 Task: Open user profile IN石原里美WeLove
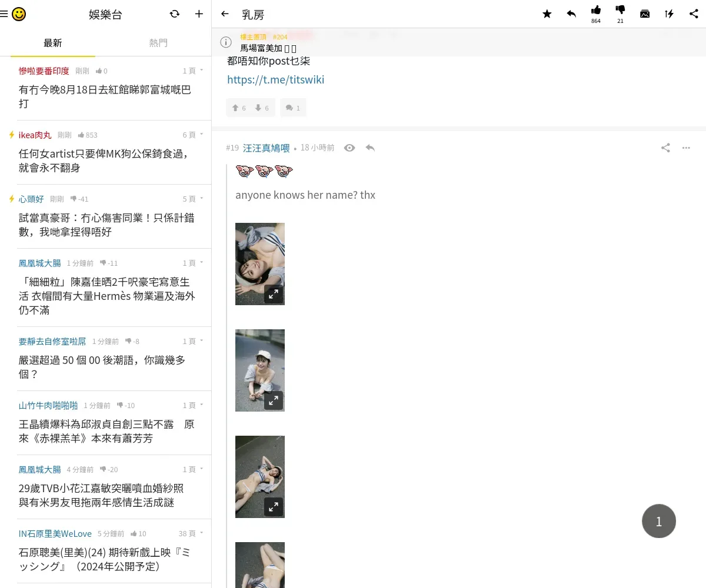[55, 533]
